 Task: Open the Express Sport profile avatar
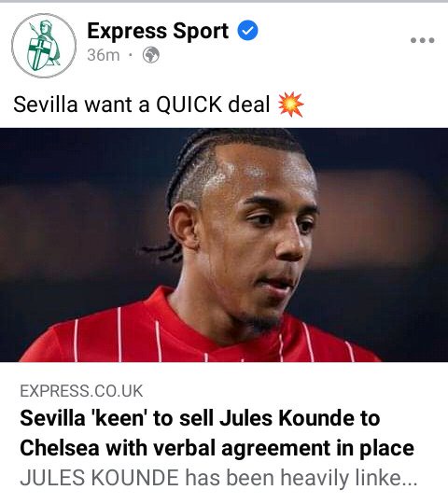44,46
